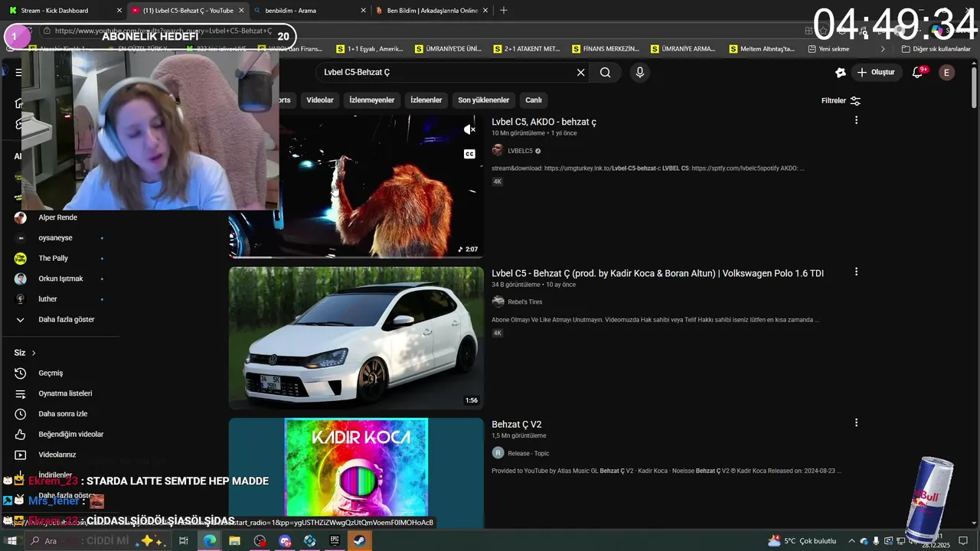Open '1+1 Eşyalı , Amerik...' bookmark
Viewport: 980px width, 551px height.
click(369, 49)
